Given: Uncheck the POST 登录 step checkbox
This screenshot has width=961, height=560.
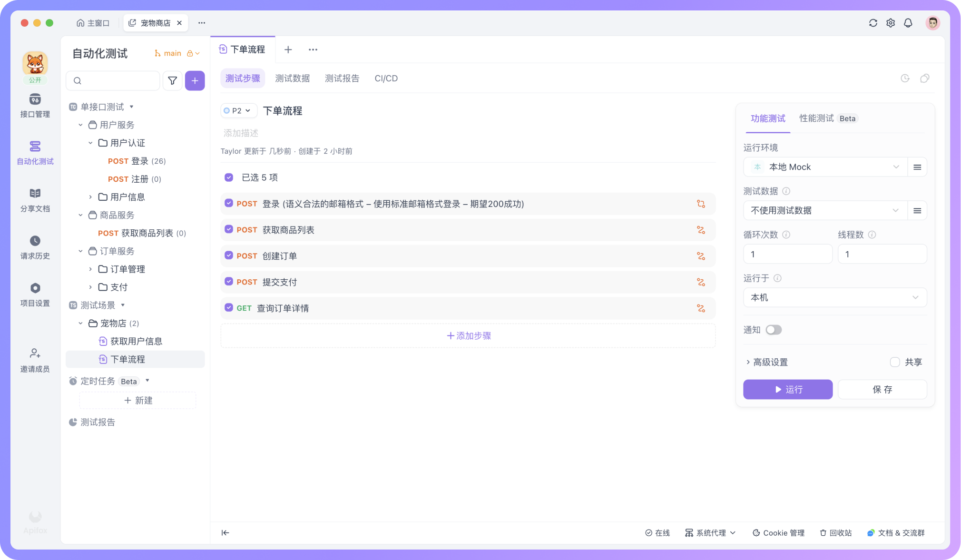Looking at the screenshot, I should 228,204.
